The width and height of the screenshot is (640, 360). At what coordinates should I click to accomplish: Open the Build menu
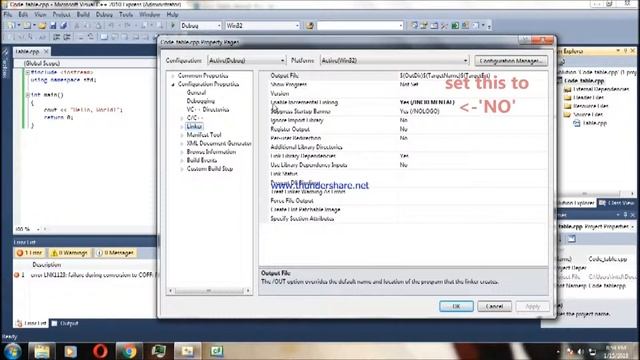click(x=83, y=14)
